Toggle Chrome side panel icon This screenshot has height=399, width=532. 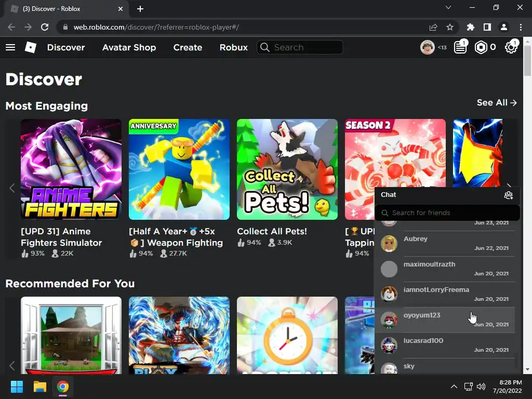click(487, 27)
